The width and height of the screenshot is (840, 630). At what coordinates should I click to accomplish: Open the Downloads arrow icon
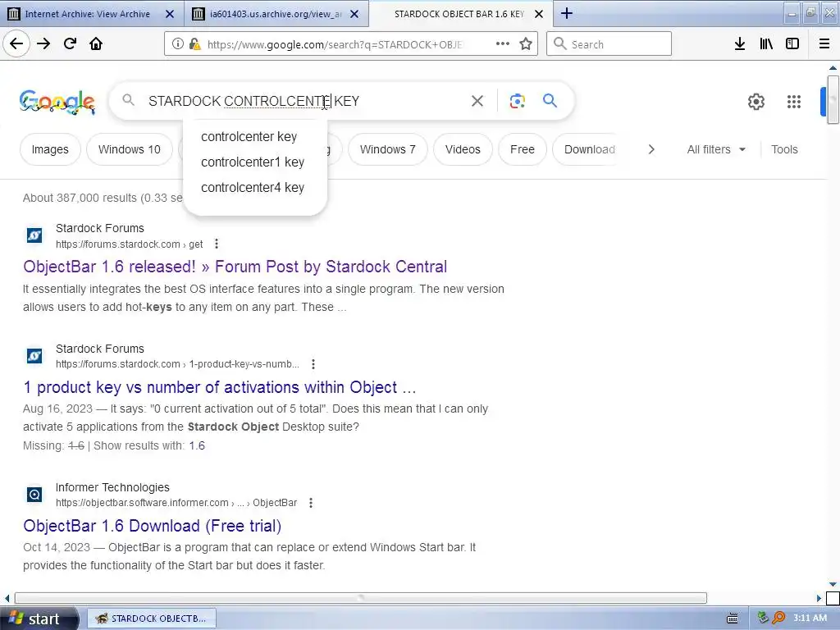point(739,43)
